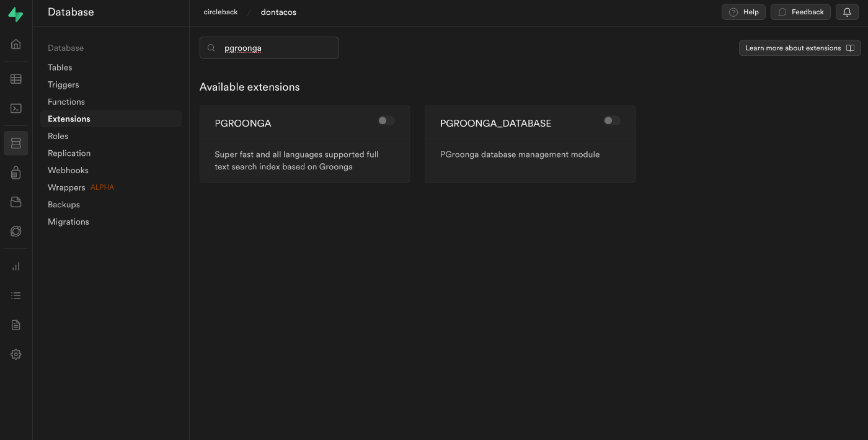The width and height of the screenshot is (868, 440).
Task: Open Webhooks in Database menu
Action: [x=68, y=170]
